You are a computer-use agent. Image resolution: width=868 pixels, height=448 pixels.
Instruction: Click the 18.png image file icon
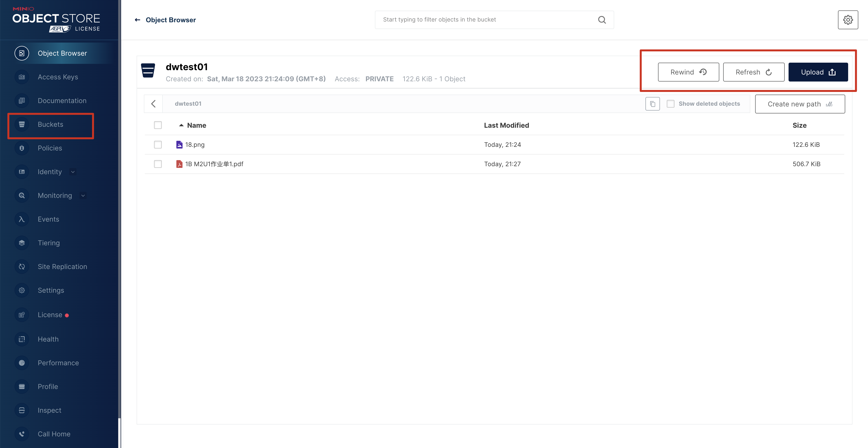[x=179, y=145]
